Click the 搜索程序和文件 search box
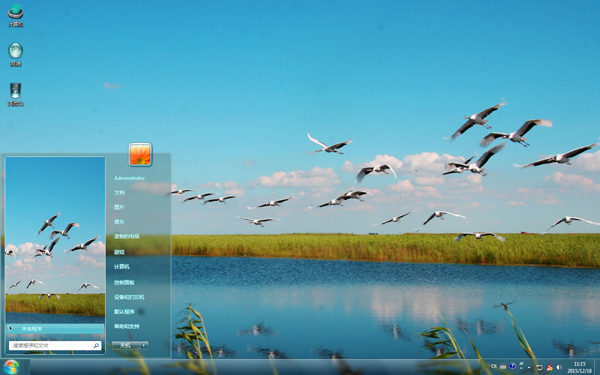Screen dimensions: 600x375 point(55,346)
